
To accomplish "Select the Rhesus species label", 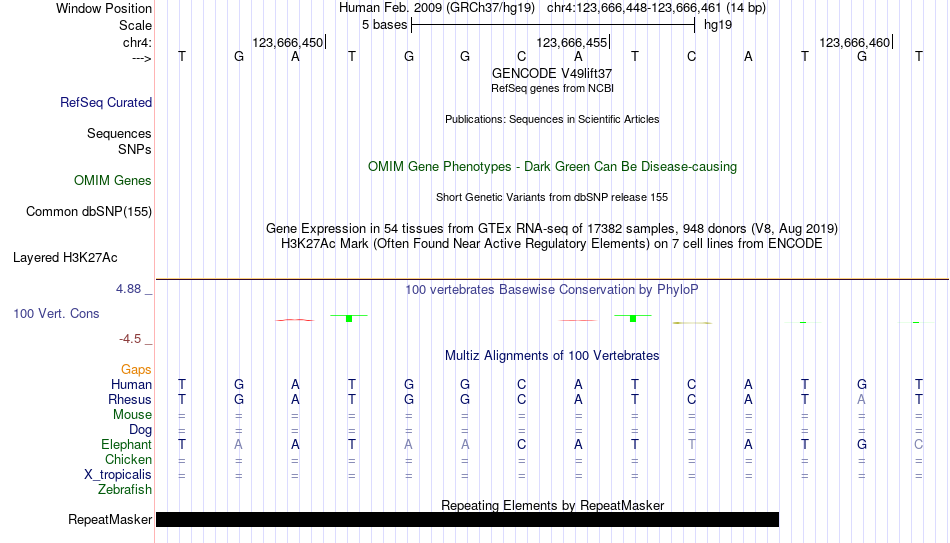I will [130, 400].
